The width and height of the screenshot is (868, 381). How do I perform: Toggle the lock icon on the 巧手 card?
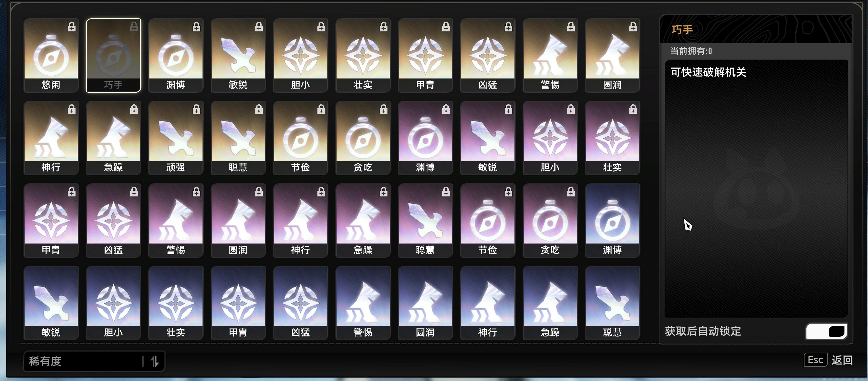(134, 27)
